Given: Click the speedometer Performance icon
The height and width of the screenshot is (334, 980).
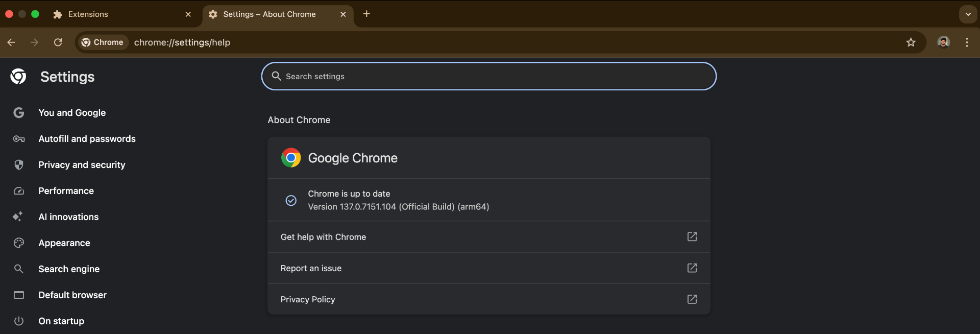Looking at the screenshot, I should 19,191.
